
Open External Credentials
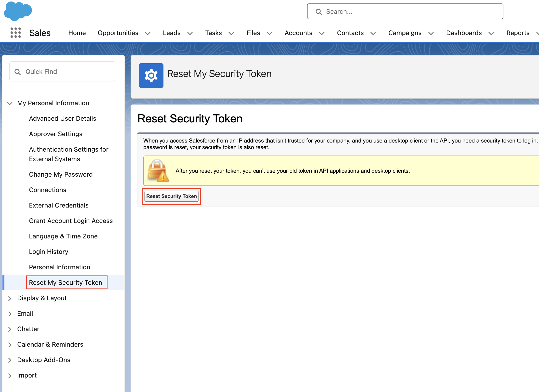click(59, 205)
